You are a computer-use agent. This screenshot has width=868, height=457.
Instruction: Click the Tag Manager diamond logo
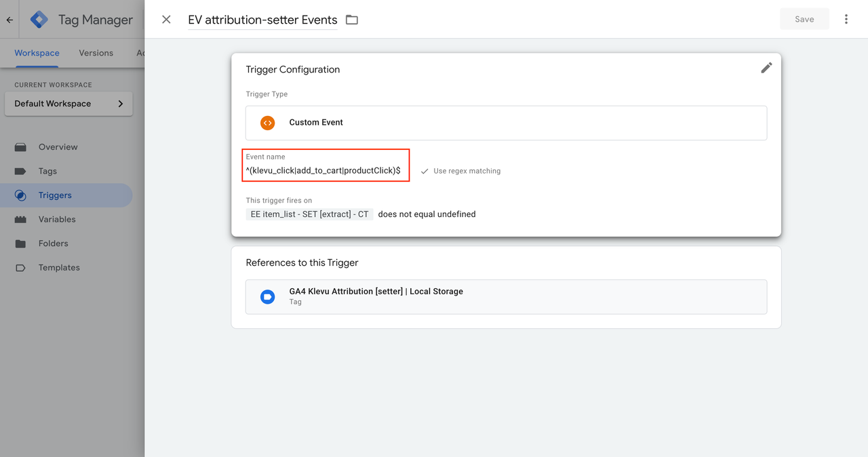[39, 20]
